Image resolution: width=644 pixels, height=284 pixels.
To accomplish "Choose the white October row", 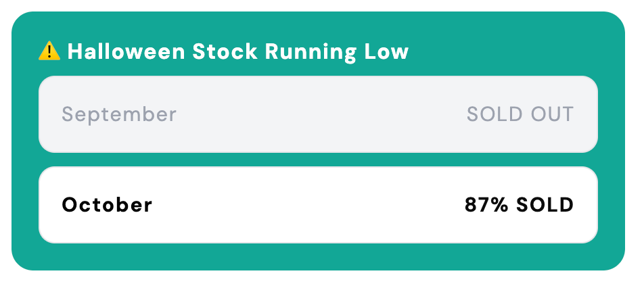I will coord(318,205).
